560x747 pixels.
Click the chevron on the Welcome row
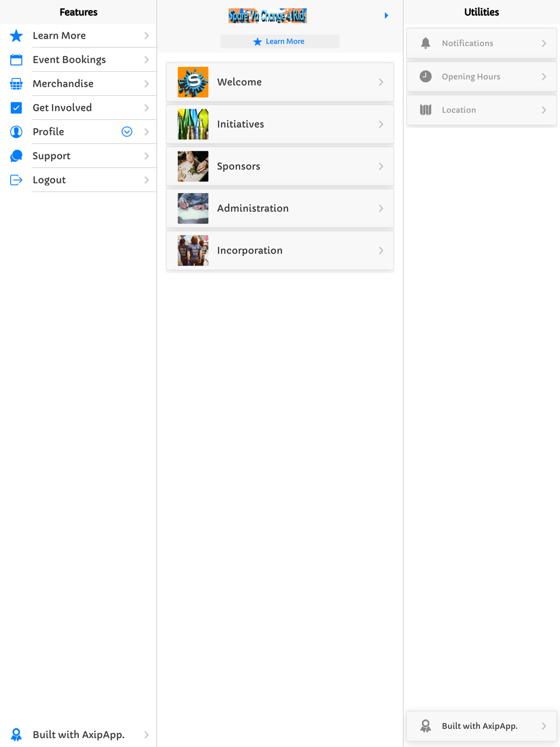coord(381,82)
